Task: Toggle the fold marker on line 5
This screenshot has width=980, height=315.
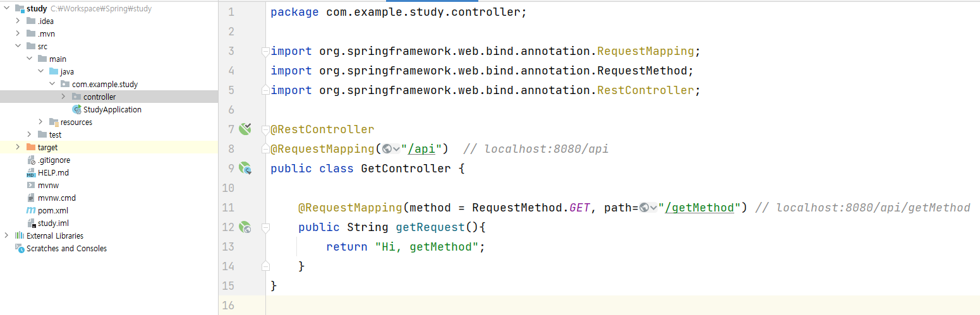Action: 265,90
